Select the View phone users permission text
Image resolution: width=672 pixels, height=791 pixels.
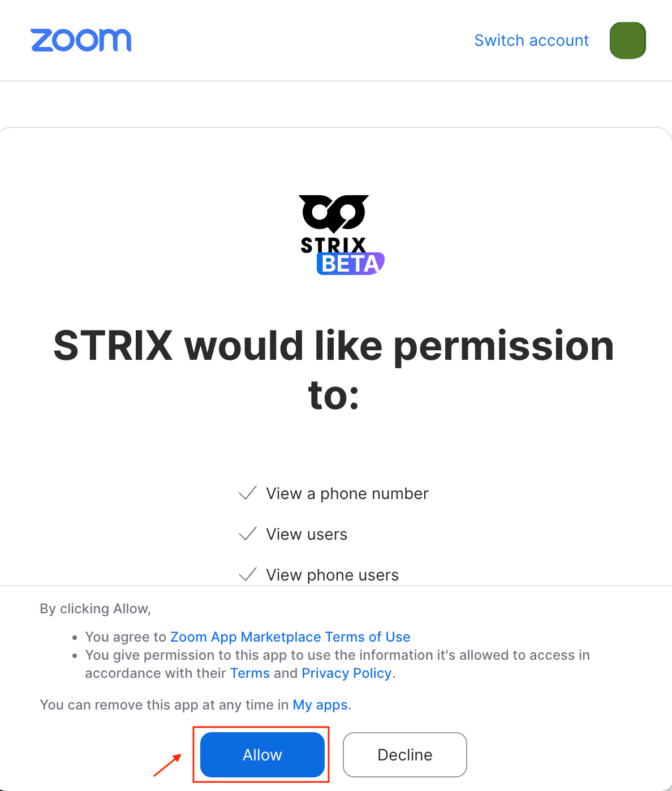point(333,575)
